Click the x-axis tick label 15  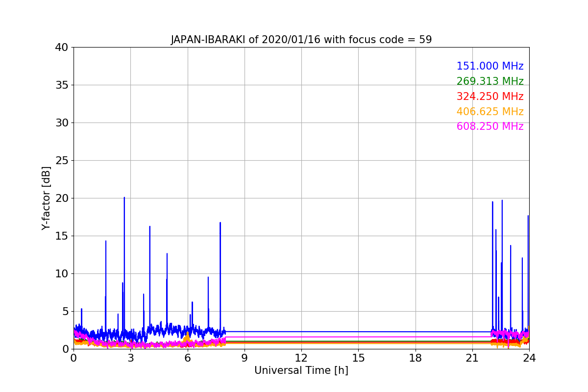pyautogui.click(x=358, y=358)
